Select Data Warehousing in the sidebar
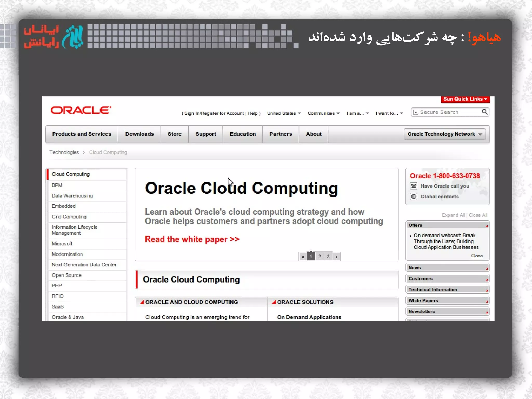 click(x=72, y=196)
